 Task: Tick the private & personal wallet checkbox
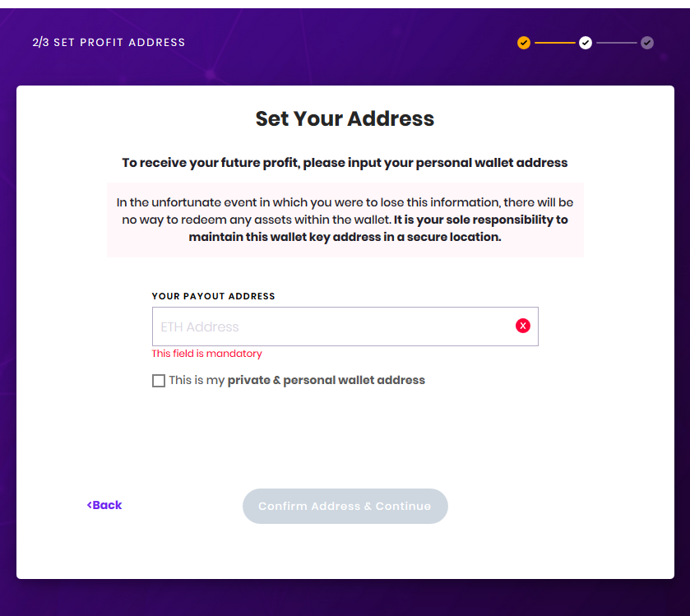point(159,381)
